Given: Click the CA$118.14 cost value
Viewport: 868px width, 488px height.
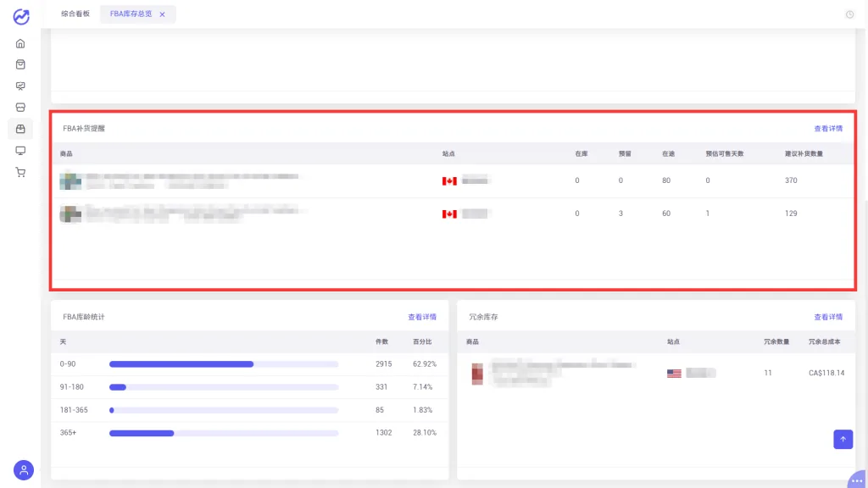Looking at the screenshot, I should click(826, 373).
